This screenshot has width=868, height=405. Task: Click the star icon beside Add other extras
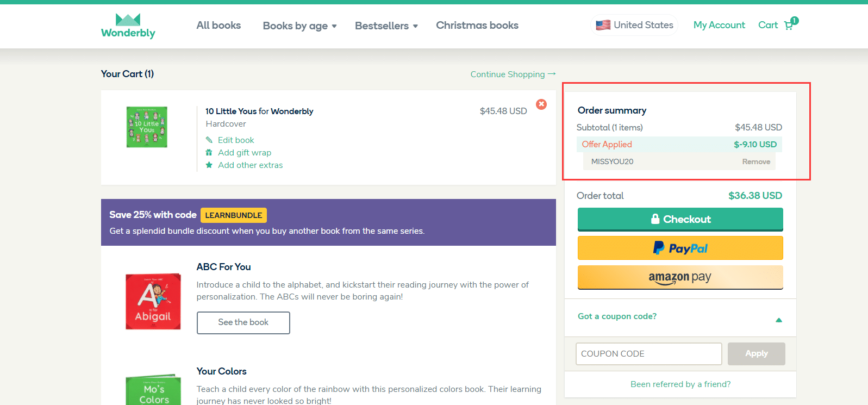pyautogui.click(x=209, y=165)
